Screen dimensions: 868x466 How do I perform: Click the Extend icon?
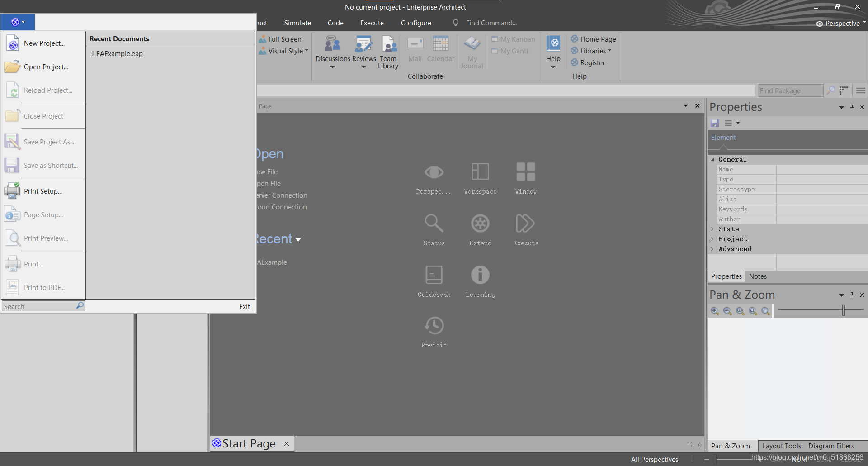tap(480, 223)
